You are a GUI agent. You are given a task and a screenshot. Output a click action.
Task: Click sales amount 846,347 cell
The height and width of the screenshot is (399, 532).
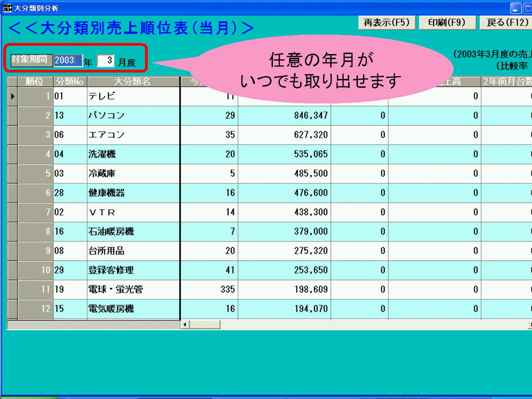pos(284,116)
